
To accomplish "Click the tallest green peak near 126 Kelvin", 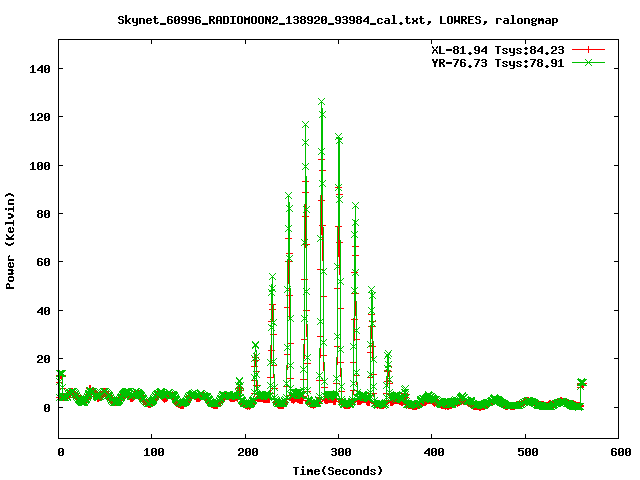I will coord(321,102).
